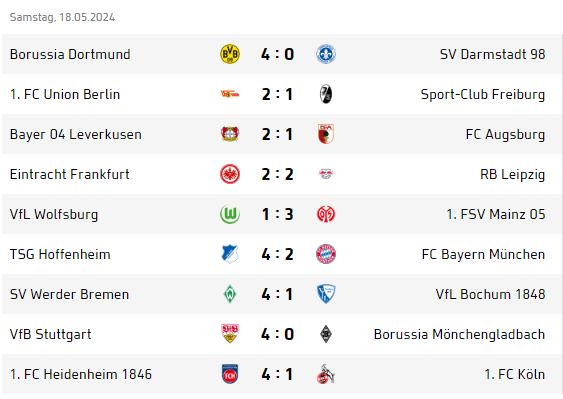Image resolution: width=563 pixels, height=399 pixels.
Task: Open the Wolfsburg vs Mainz 1:3 score
Action: (x=277, y=214)
